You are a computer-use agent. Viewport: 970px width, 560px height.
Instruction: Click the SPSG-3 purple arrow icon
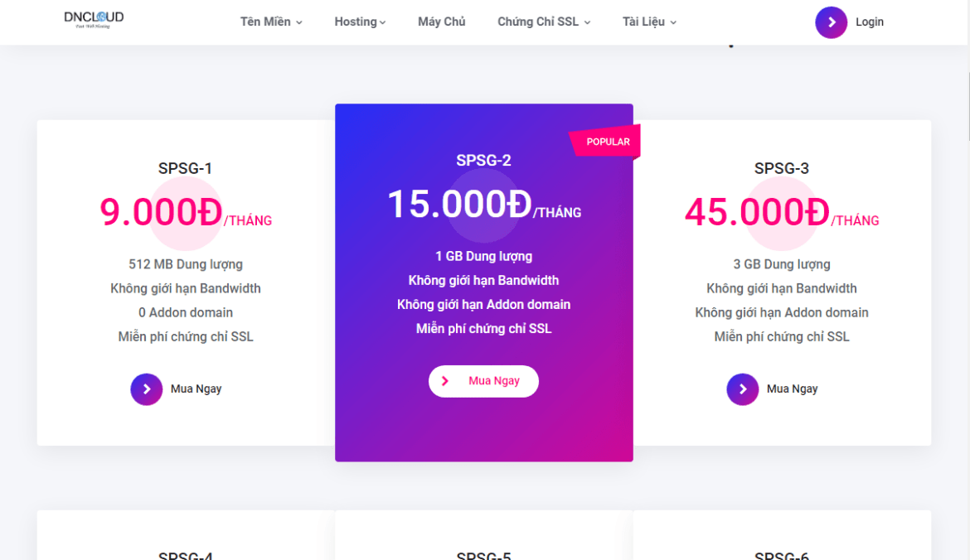point(743,389)
